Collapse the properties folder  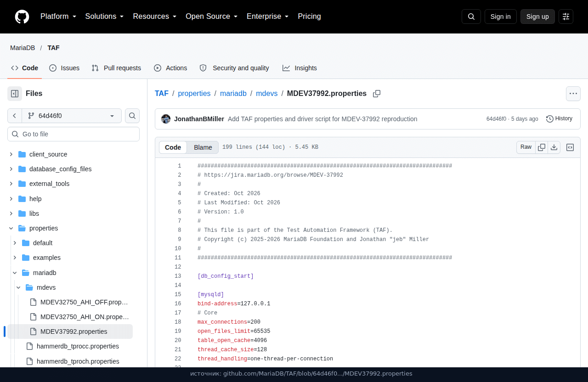pos(11,228)
